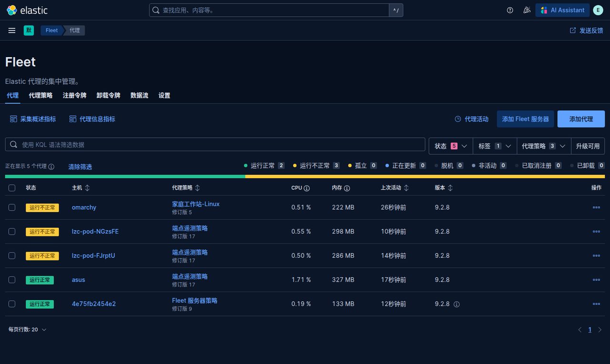
Task: Select the lzc-pod-NGzsFE agent checkbox
Action: tap(12, 232)
